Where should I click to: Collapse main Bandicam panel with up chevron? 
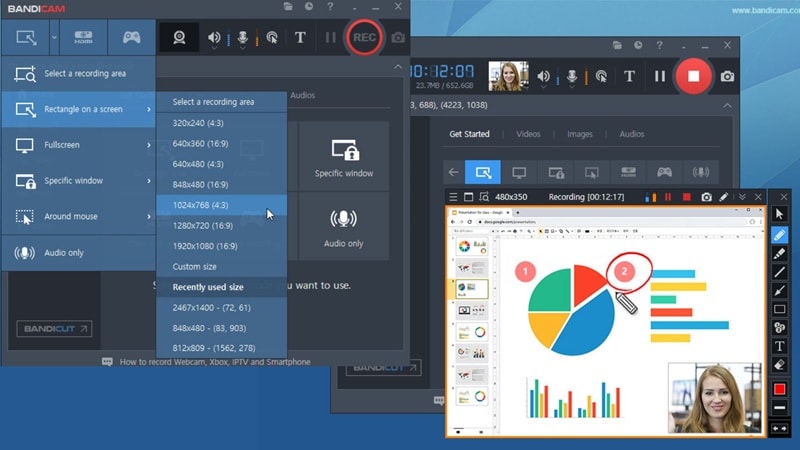pyautogui.click(x=398, y=67)
